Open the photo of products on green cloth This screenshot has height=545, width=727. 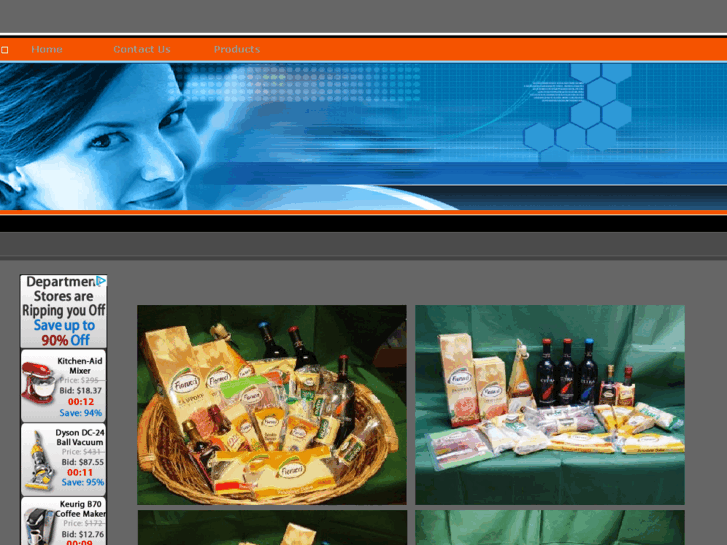(x=550, y=404)
